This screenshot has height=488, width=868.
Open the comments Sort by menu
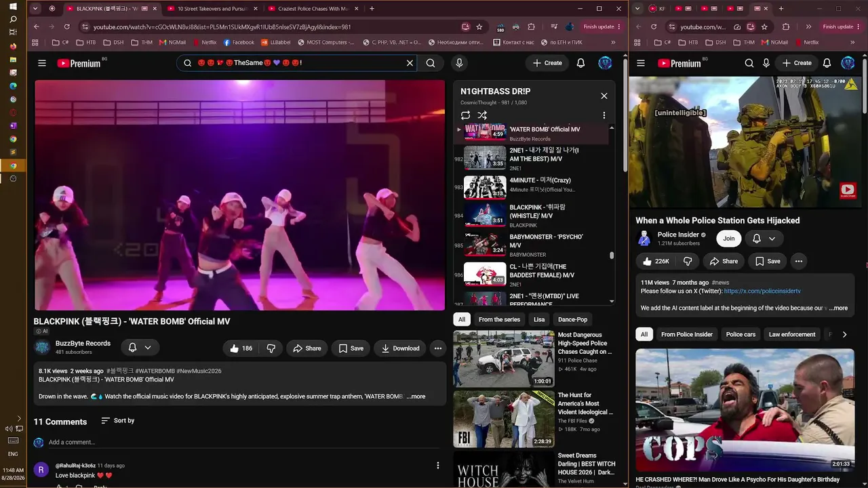click(118, 421)
